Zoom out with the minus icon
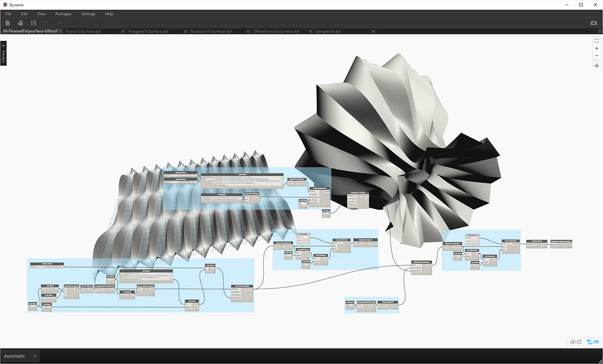603x364 pixels. pos(596,56)
